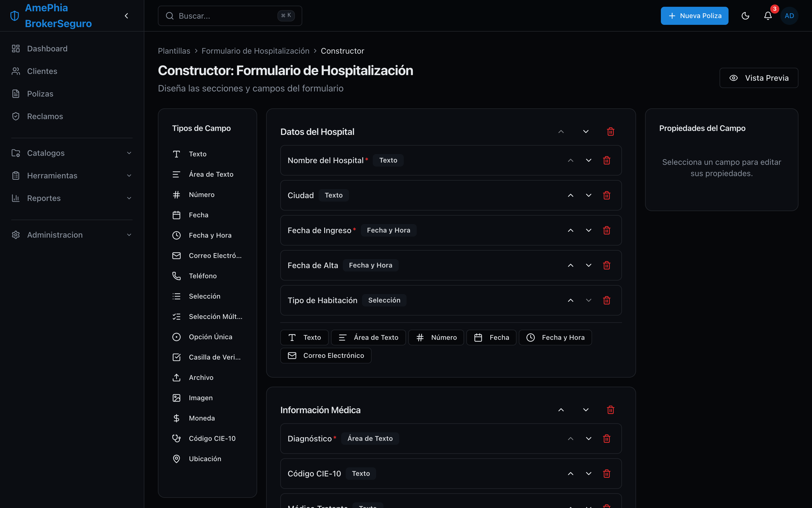Delete the Datos del Hospital section

610,132
